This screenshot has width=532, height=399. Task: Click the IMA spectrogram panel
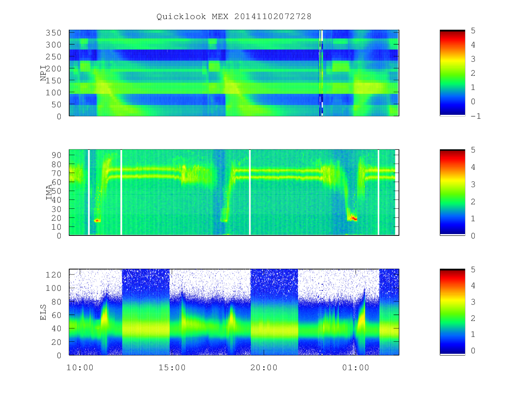point(234,192)
